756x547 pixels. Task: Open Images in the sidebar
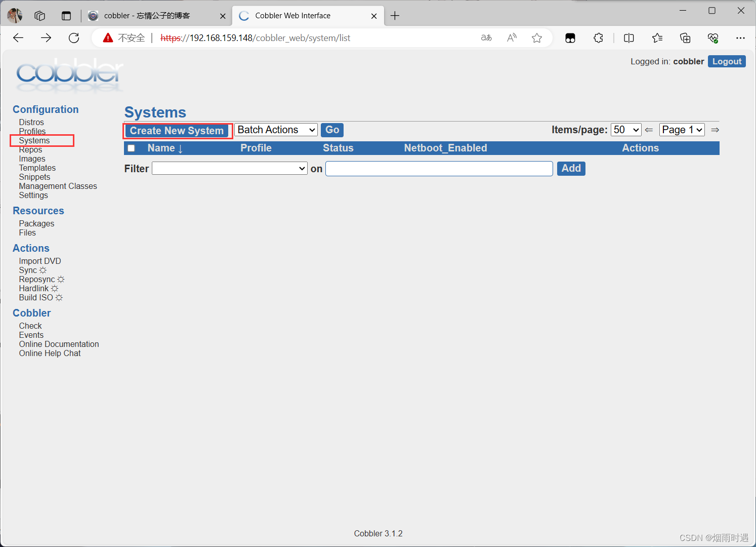(32, 159)
